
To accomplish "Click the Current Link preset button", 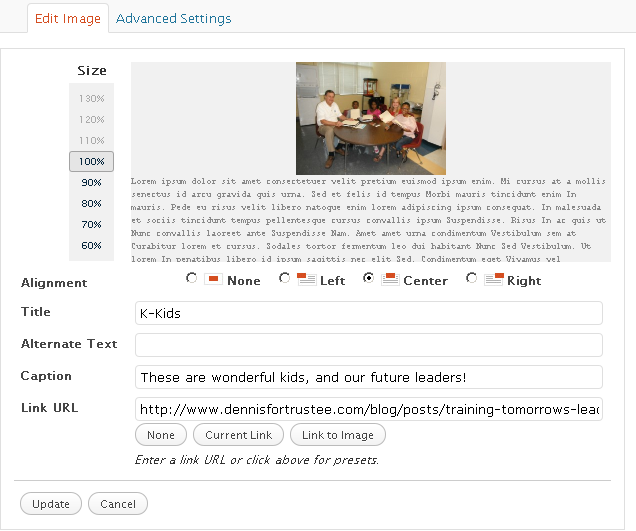I will coord(238,435).
